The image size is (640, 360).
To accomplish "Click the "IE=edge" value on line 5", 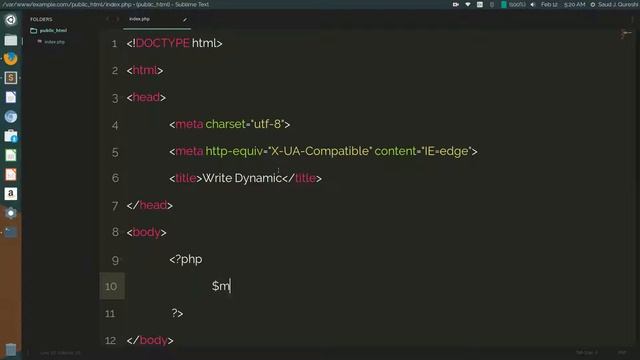I will pyautogui.click(x=447, y=151).
